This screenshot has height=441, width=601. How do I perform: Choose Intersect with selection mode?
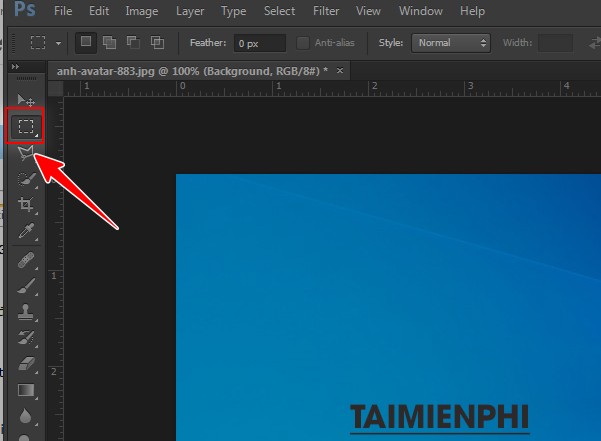157,43
